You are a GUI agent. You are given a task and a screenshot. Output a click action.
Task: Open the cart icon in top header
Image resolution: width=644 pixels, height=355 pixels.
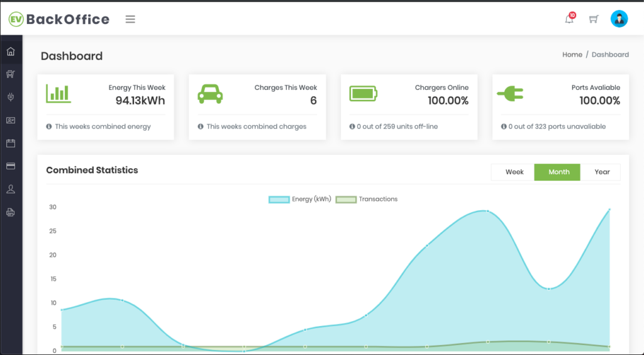pos(594,19)
